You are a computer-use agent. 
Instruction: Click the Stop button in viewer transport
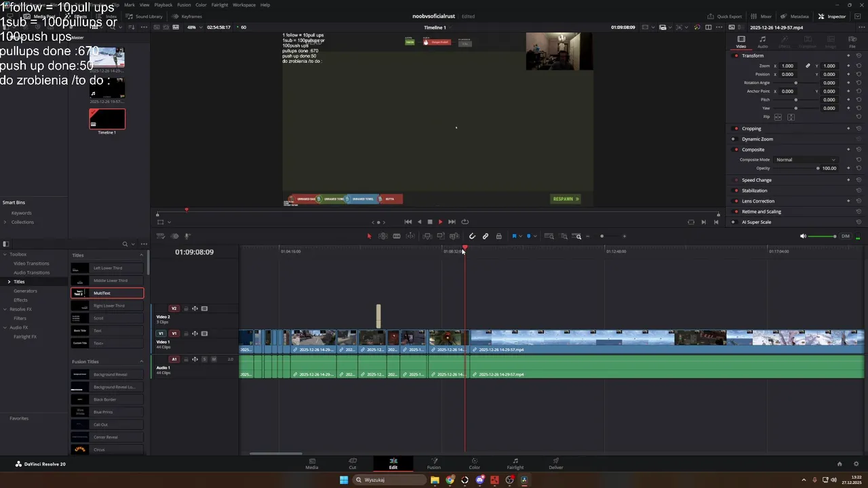(429, 222)
